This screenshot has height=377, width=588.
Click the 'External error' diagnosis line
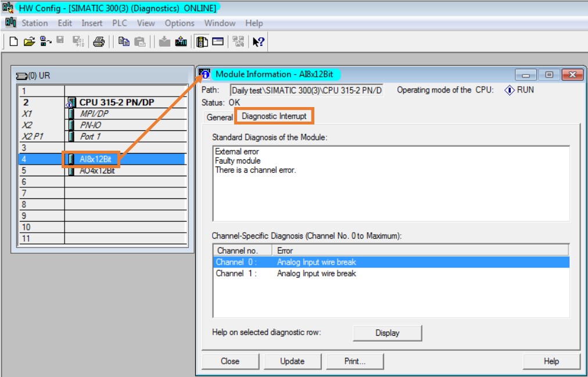[x=237, y=152]
